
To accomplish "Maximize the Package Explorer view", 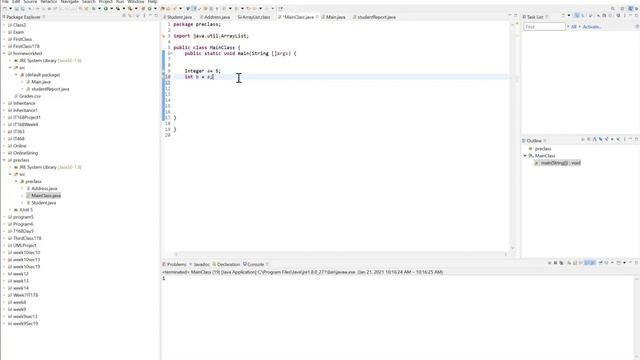I will [x=156, y=16].
